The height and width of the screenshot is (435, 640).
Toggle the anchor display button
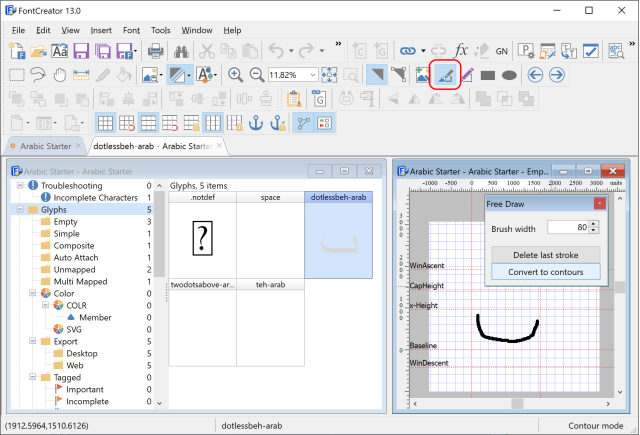point(257,122)
